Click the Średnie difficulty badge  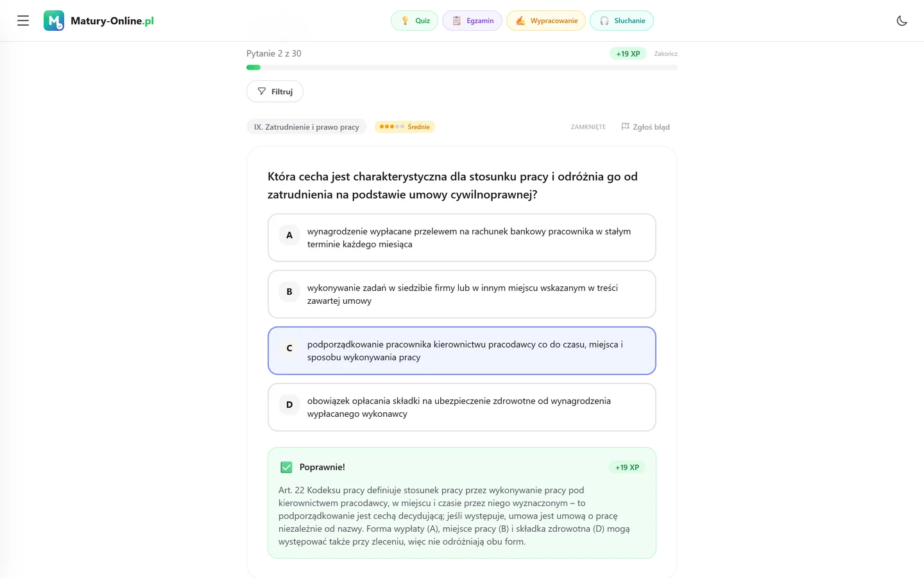(x=405, y=127)
